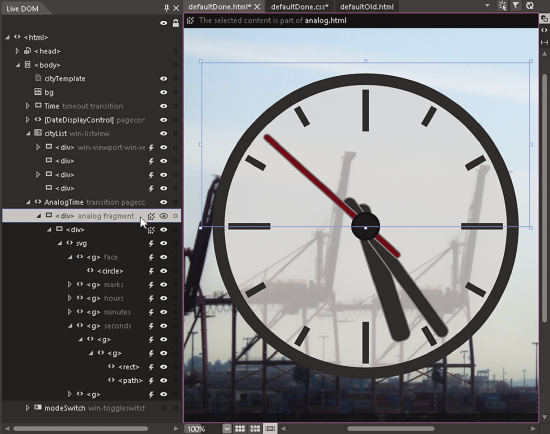The image size is (550, 434).
Task: Toggle visibility of all elements with the header eye
Action: [x=163, y=23]
